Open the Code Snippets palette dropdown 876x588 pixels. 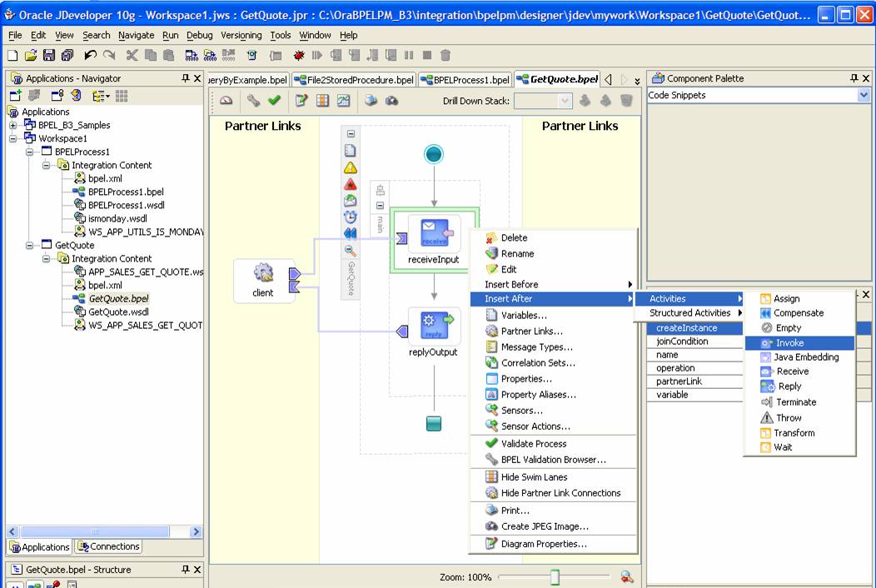[x=864, y=96]
